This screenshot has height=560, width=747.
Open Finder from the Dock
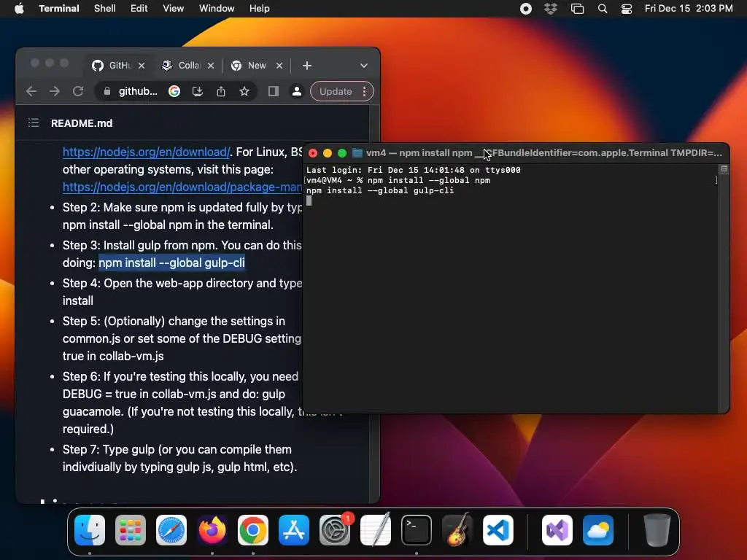pos(90,530)
